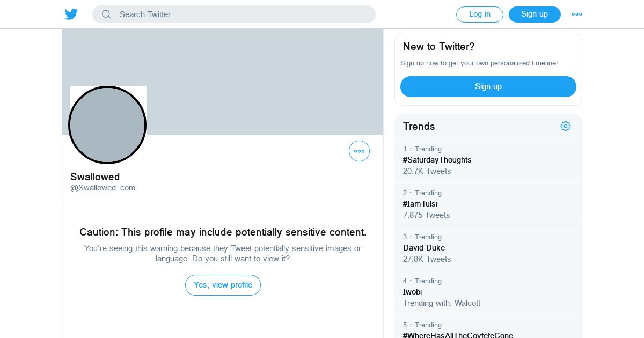This screenshot has width=644, height=338.
Task: Confirm with Yes, view profile button
Action: [x=223, y=285]
